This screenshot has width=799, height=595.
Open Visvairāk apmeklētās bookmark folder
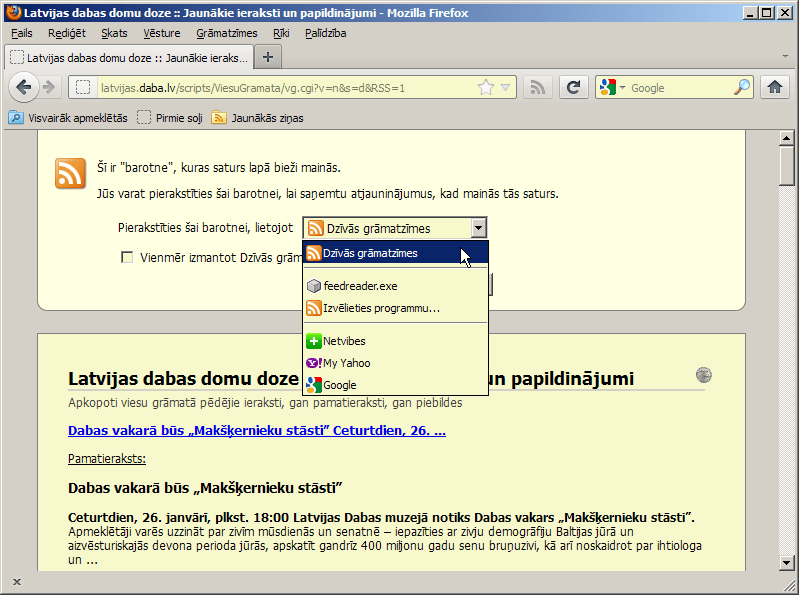[68, 118]
